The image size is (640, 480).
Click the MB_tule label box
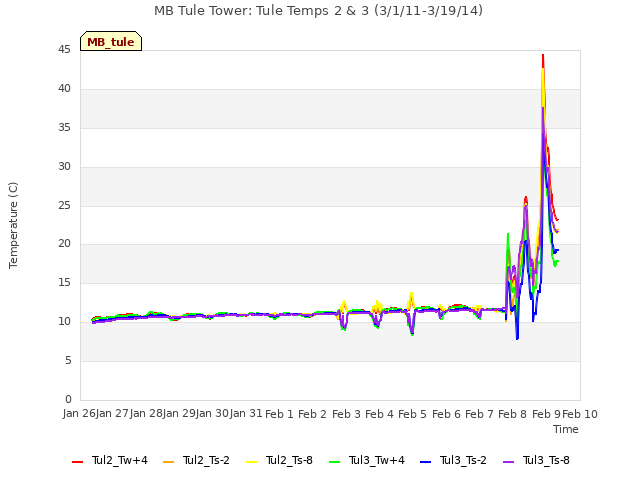coord(111,41)
